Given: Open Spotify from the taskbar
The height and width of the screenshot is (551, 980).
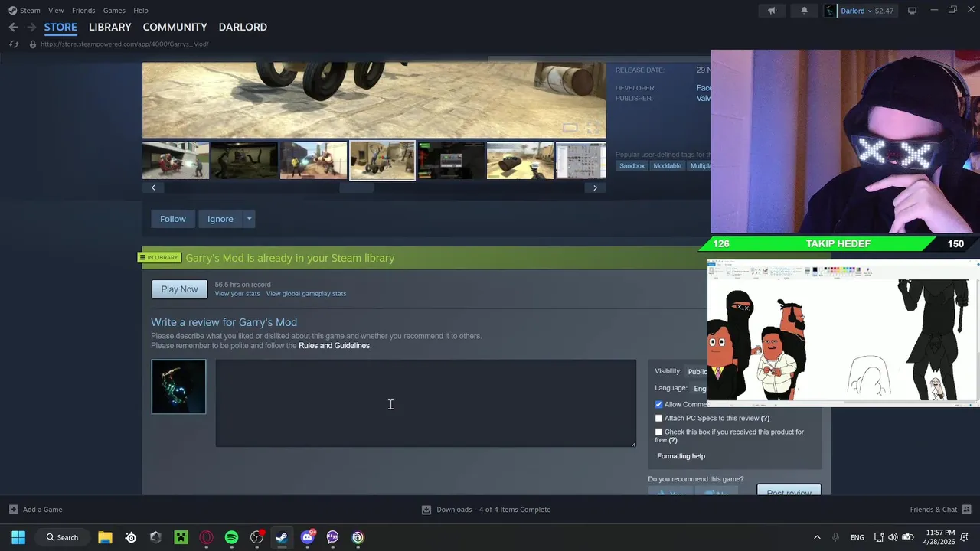Looking at the screenshot, I should [231, 537].
